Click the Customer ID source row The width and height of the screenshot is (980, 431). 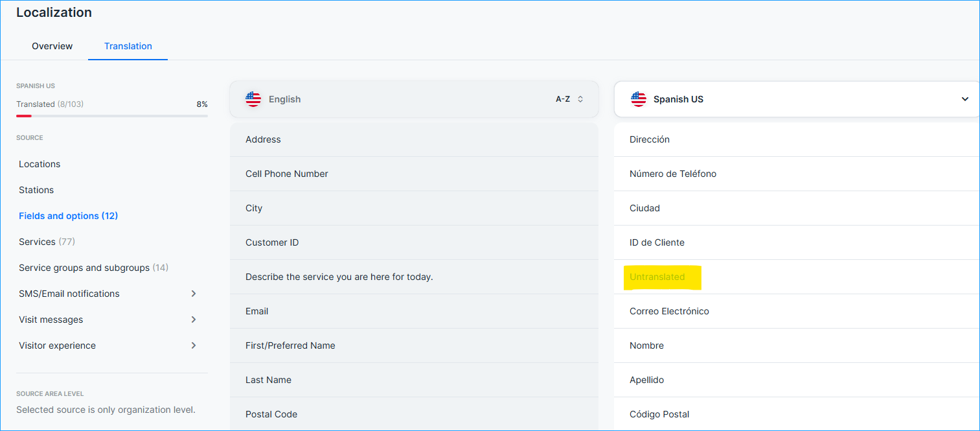coord(272,242)
